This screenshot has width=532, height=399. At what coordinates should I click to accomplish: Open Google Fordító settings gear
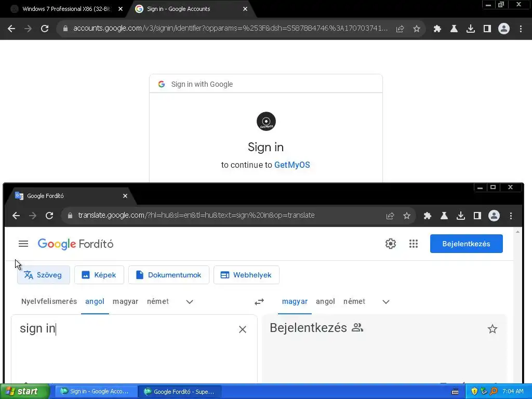tap(391, 244)
